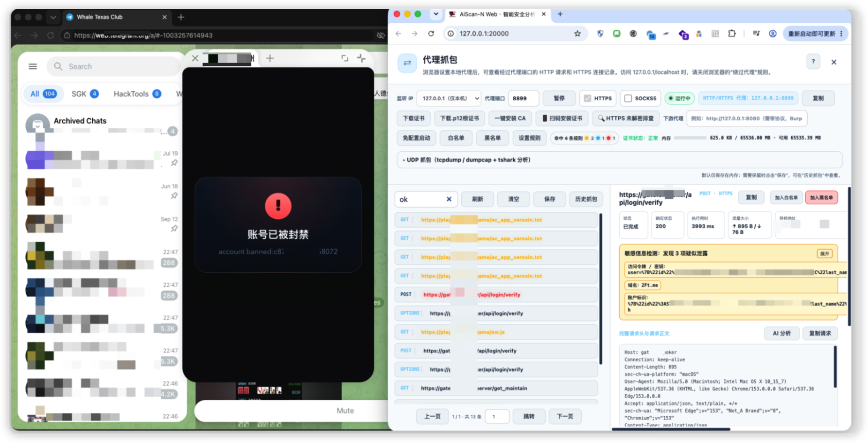868x443 pixels.
Task: Expand the UDP 抓包 section
Action: [x=619, y=160]
